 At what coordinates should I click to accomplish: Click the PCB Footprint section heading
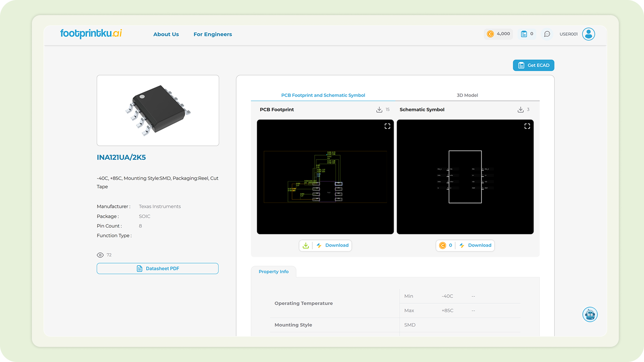click(277, 110)
